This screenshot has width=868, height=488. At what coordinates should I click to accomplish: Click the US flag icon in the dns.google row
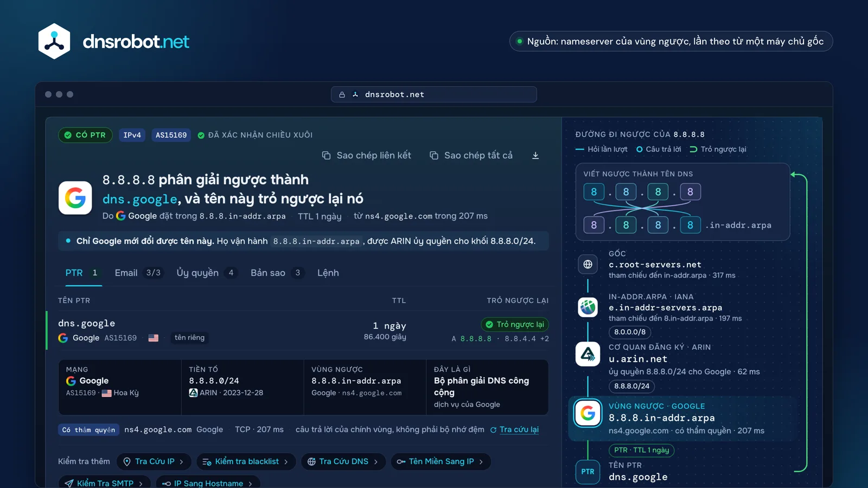click(x=154, y=338)
